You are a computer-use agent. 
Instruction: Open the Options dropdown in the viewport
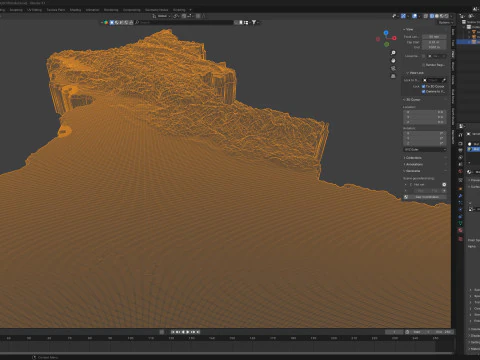tap(445, 22)
